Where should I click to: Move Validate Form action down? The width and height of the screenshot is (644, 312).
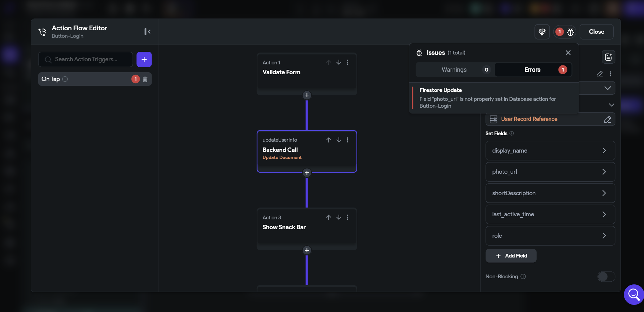pos(339,62)
